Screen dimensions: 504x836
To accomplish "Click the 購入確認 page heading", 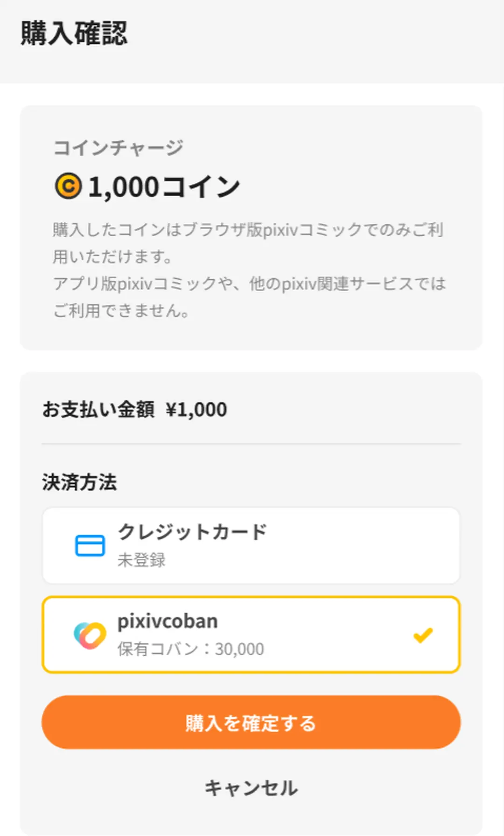I will click(74, 34).
